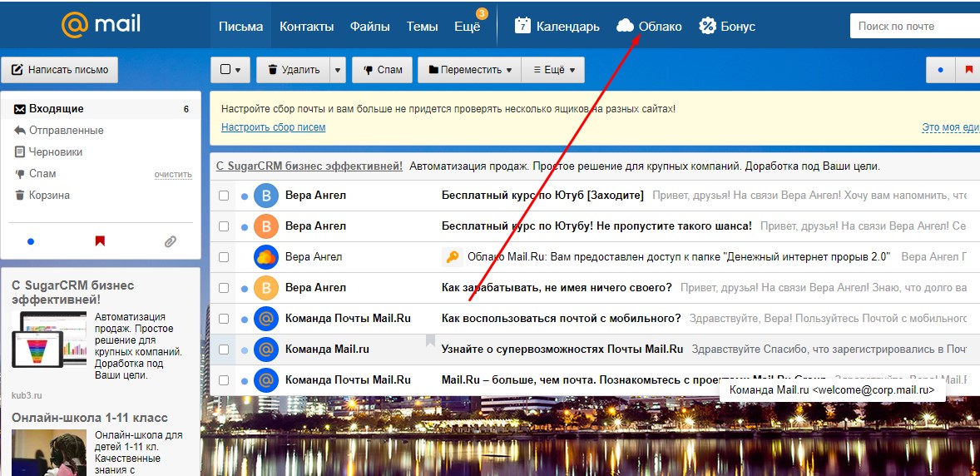Click the Спам toolbar button
This screenshot has width=980, height=476.
click(382, 70)
